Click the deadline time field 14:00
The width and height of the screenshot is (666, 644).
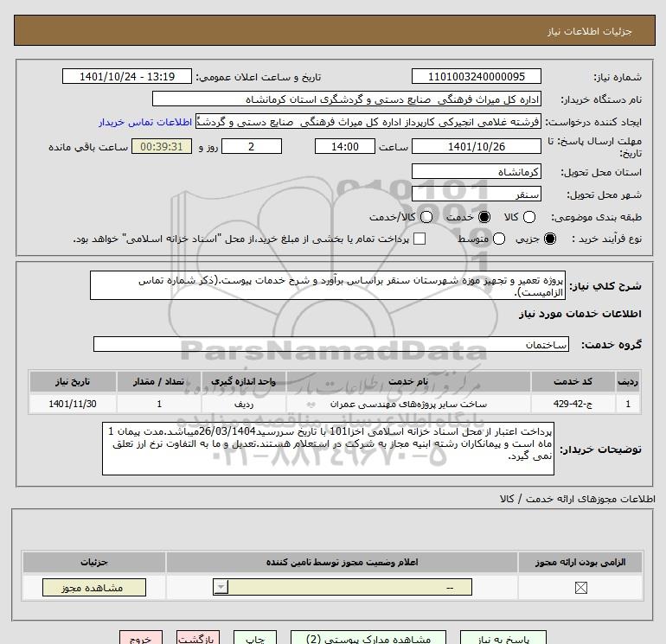(345, 146)
